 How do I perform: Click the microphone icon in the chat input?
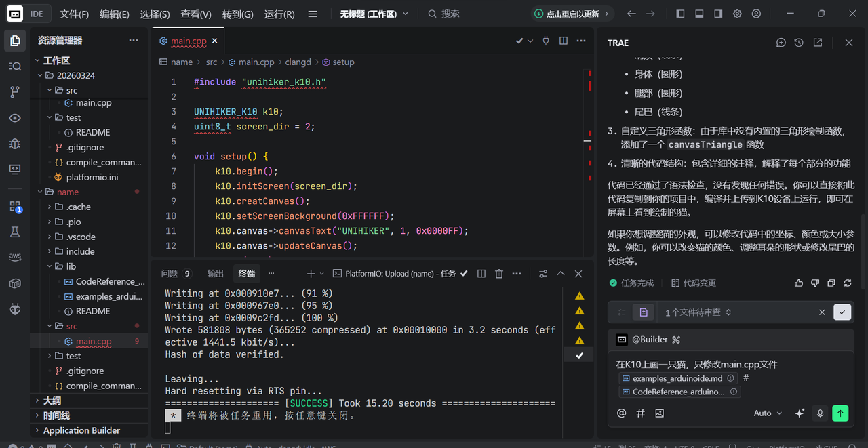pos(820,413)
